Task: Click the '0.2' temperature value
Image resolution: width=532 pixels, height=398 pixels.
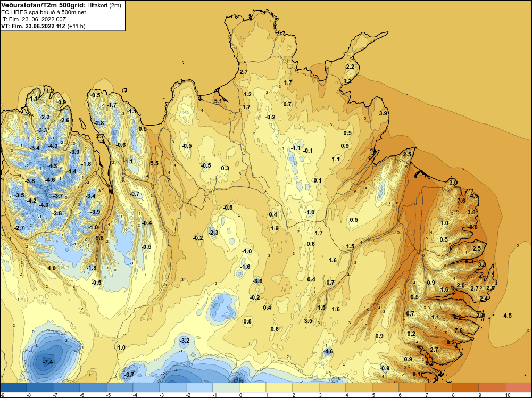Action: 411,334
